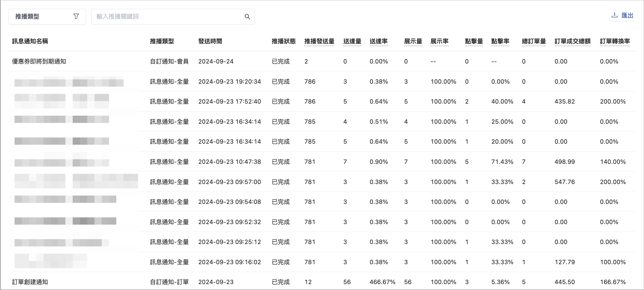Open the 推播類型 filter dropdown

point(47,17)
